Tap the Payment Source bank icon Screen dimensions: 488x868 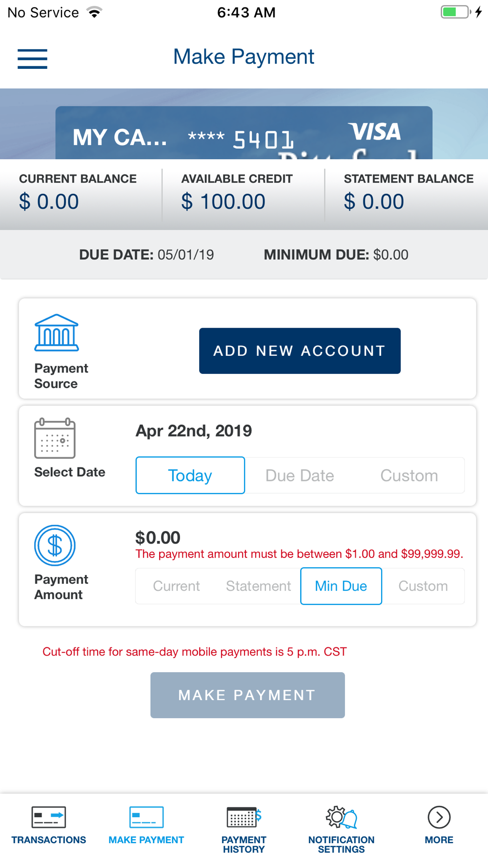pyautogui.click(x=57, y=332)
